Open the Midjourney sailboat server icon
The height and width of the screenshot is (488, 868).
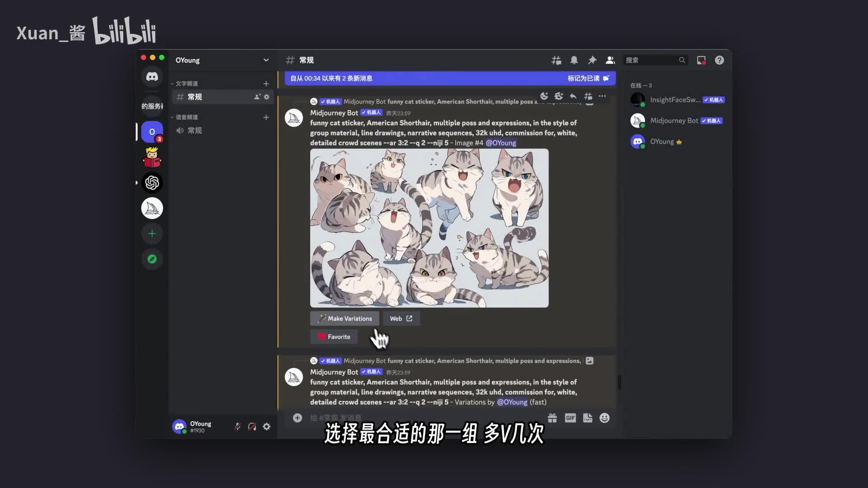(152, 208)
